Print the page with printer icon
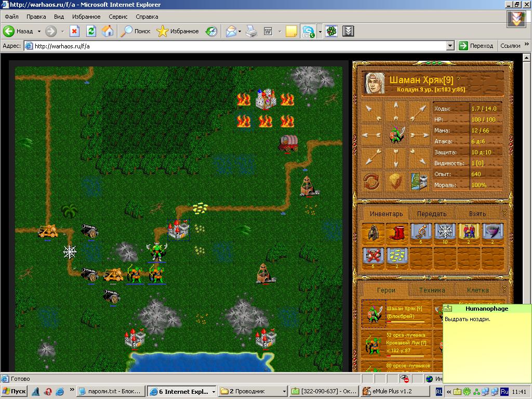This screenshot has height=399, width=532. click(x=251, y=31)
